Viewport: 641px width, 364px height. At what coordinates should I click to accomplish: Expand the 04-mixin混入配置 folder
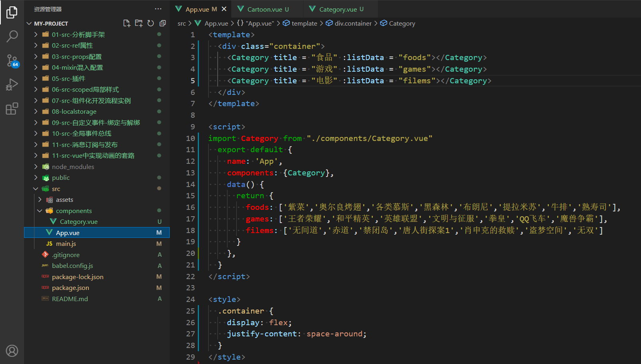[96, 68]
